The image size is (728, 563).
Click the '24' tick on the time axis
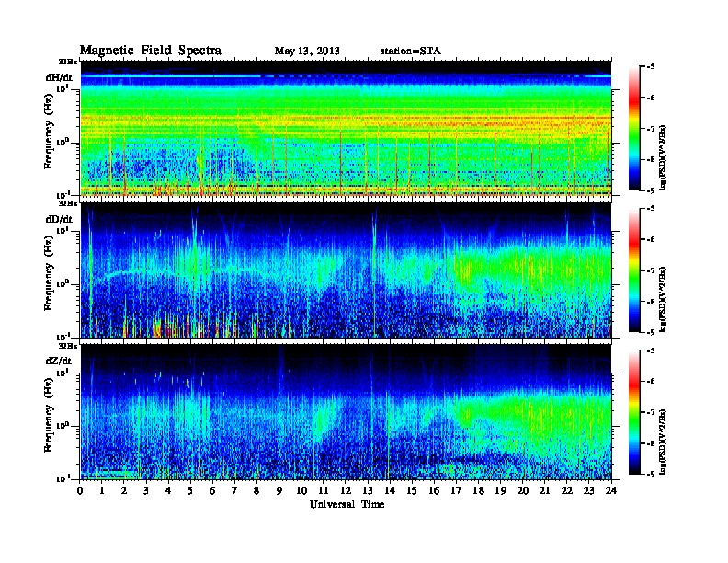pyautogui.click(x=611, y=491)
